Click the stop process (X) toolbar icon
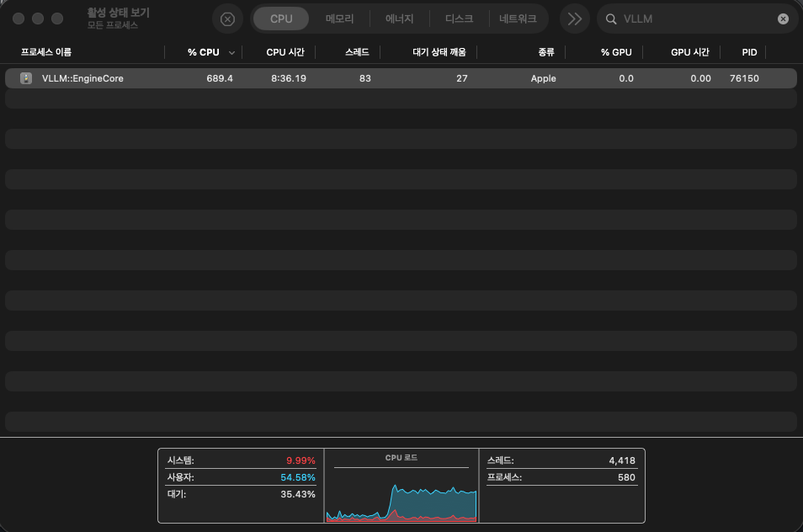The height and width of the screenshot is (532, 803). click(227, 19)
